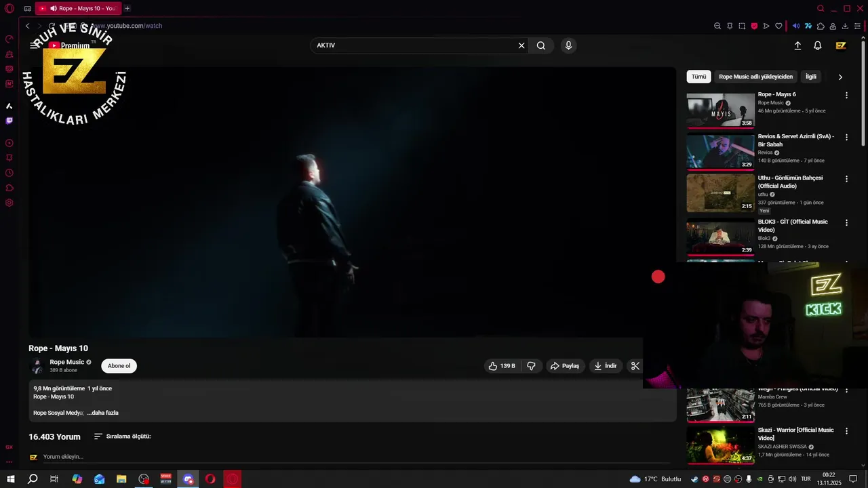Open the Opera browser menu logo

9,9
